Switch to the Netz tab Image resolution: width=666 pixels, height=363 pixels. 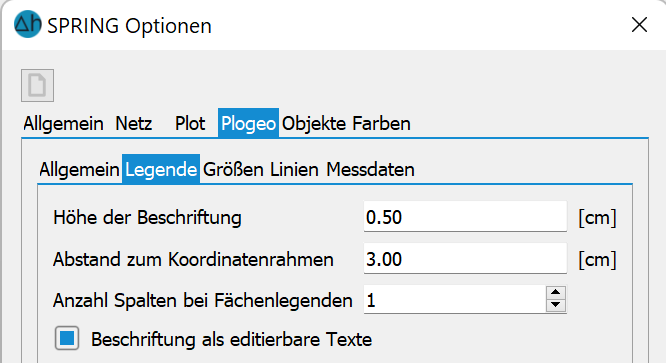[134, 124]
